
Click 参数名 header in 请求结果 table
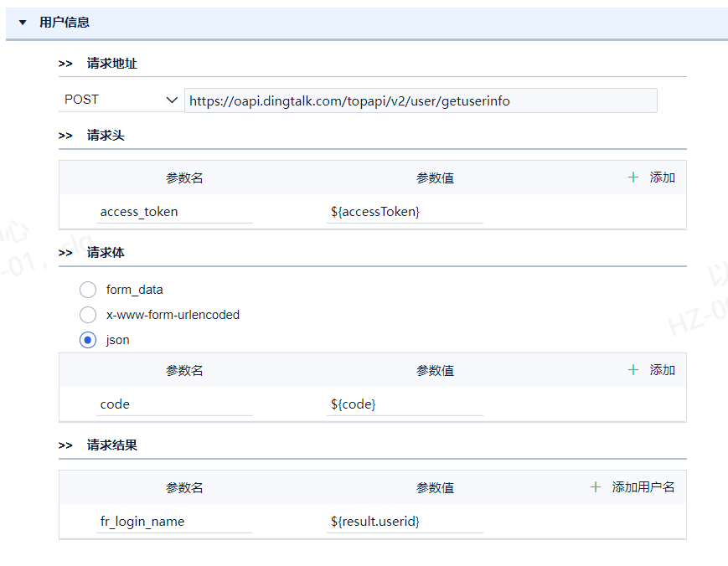point(184,487)
